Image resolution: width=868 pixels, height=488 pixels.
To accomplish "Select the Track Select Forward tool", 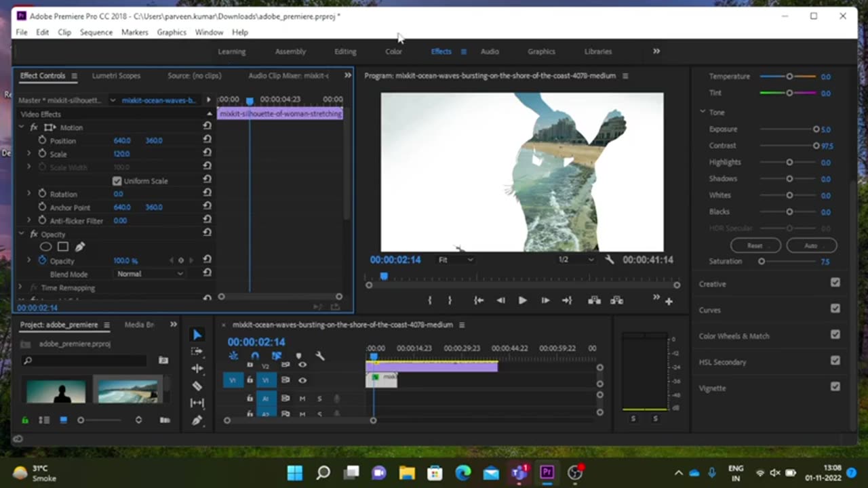I will (x=197, y=351).
